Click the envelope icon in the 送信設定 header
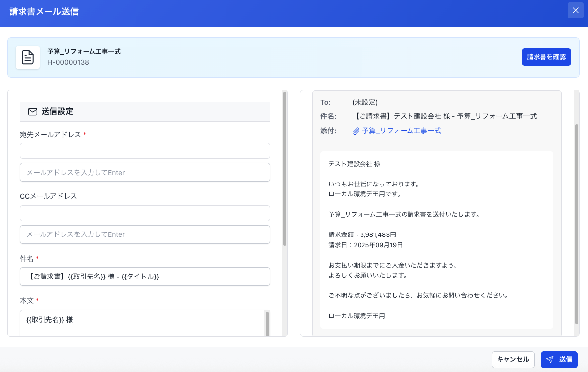 32,112
